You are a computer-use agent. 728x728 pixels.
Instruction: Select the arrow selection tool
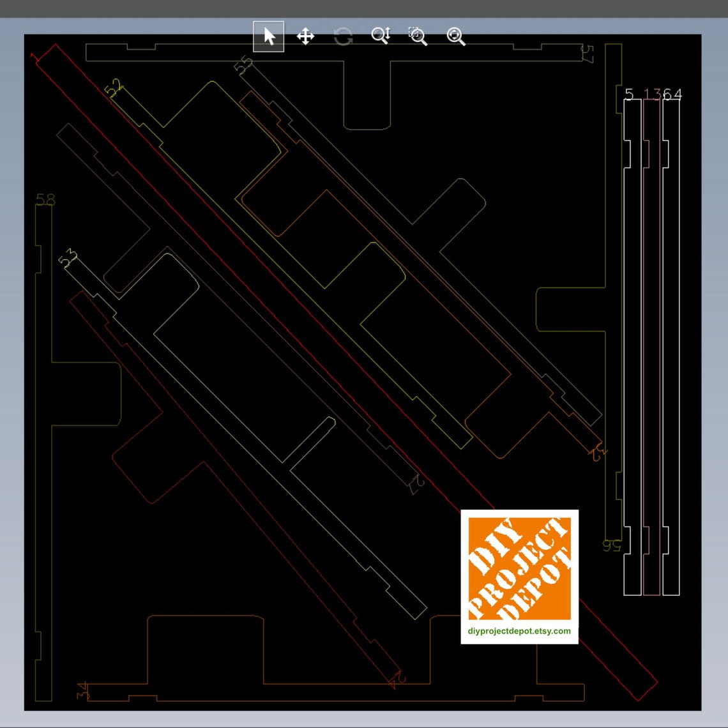point(268,37)
